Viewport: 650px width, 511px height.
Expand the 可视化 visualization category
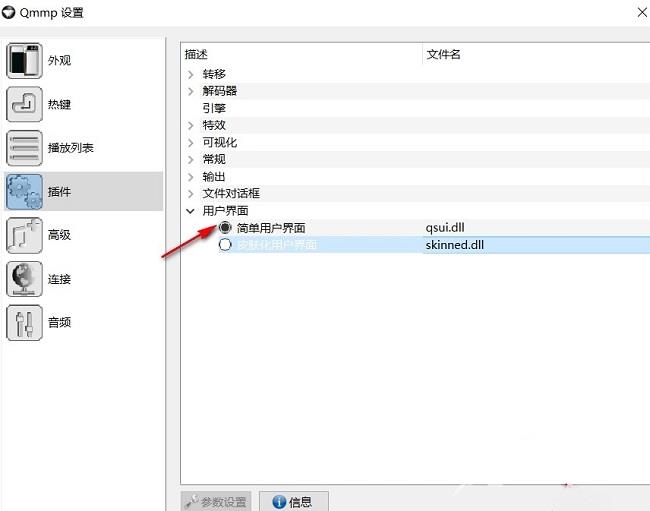coord(191,142)
